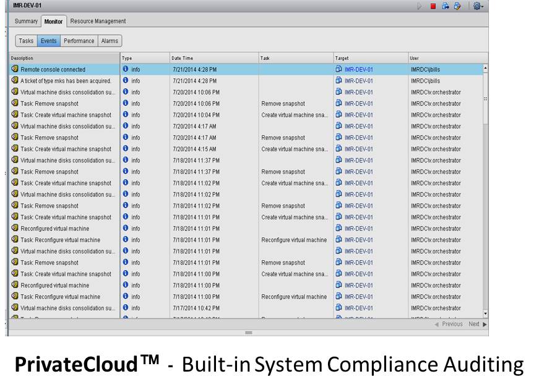This screenshot has height=392, width=539.
Task: Click info icon of 7/18/2014 11:00 PM Create snapshot row
Action: (126, 273)
